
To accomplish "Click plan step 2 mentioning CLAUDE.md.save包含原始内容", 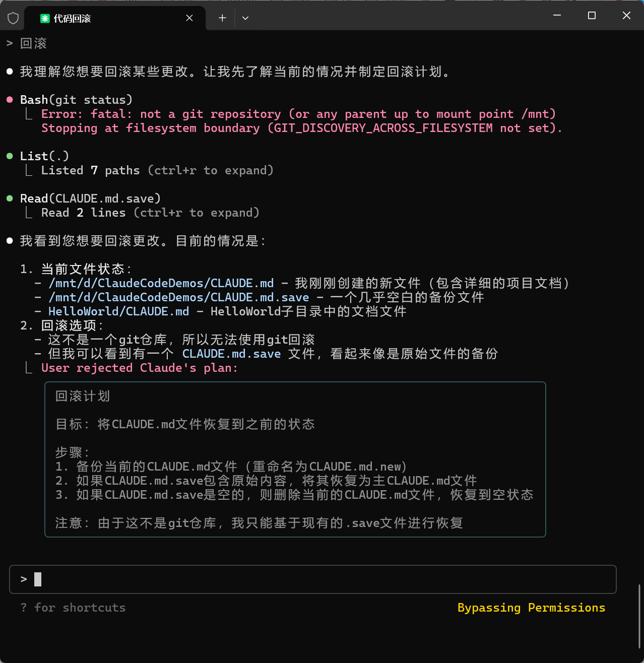I will 266,481.
